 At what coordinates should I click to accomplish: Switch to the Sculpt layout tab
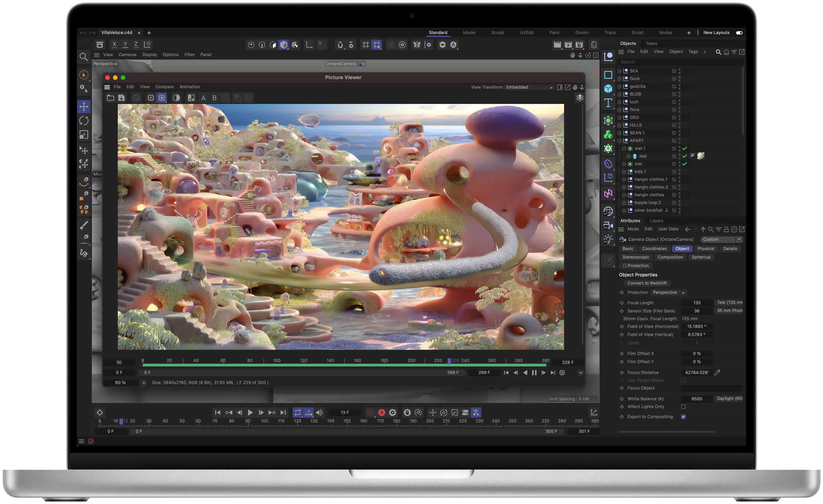click(x=497, y=33)
